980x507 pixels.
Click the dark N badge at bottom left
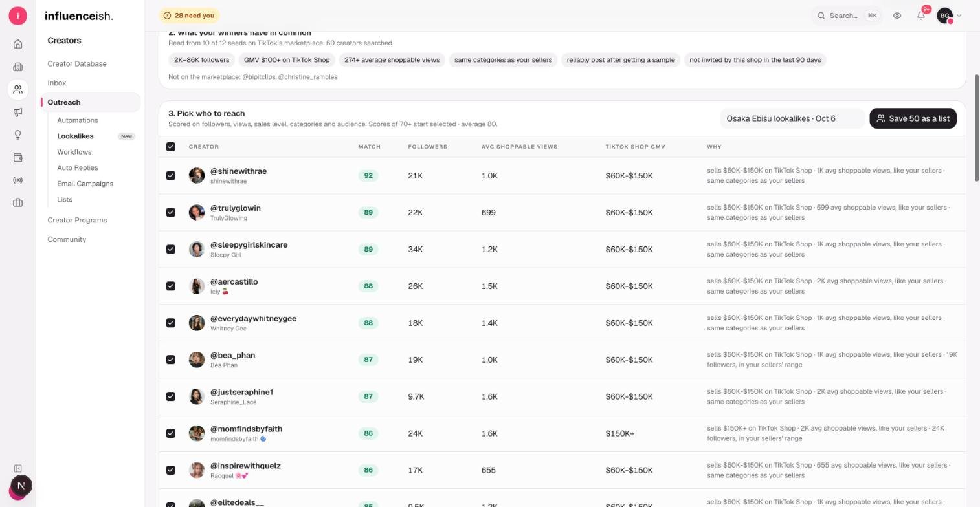click(x=21, y=485)
